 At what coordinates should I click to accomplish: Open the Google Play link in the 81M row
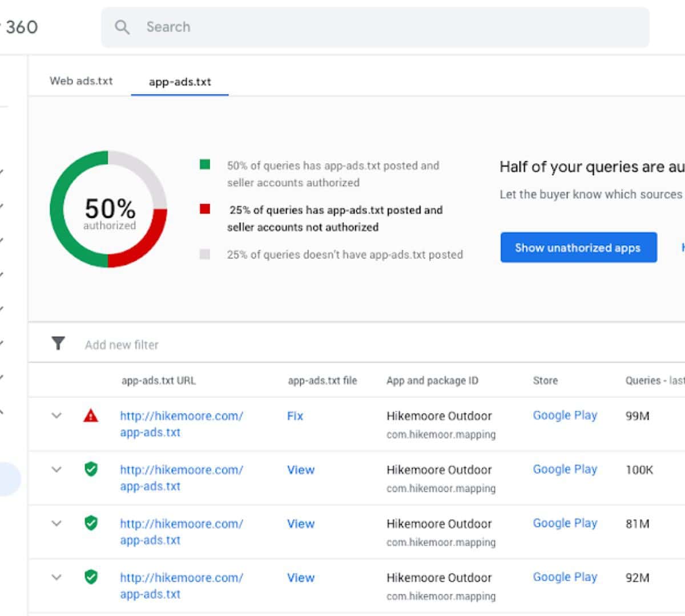coord(565,523)
